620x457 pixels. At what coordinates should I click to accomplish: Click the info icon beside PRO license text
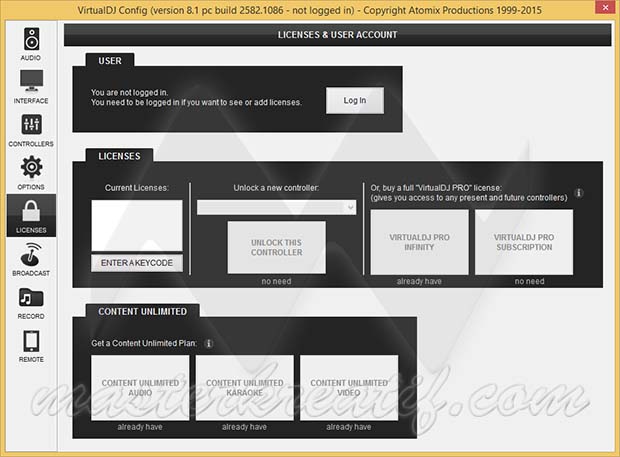click(579, 193)
